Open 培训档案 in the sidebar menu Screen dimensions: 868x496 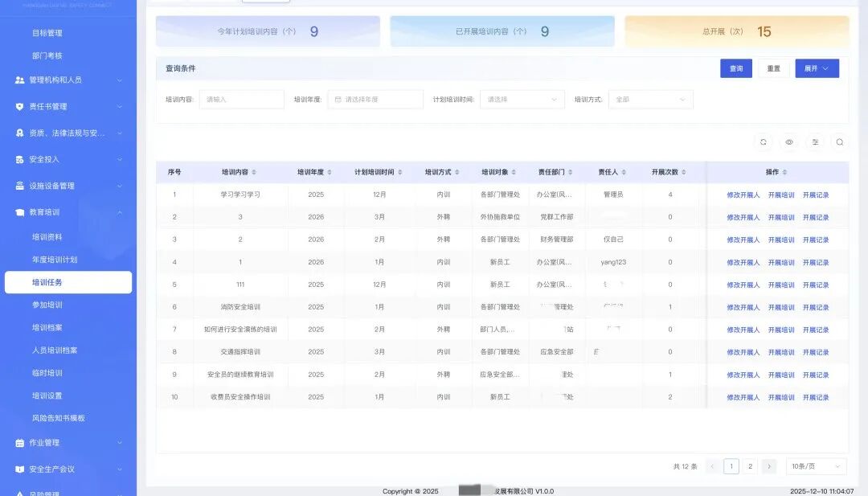[47, 328]
